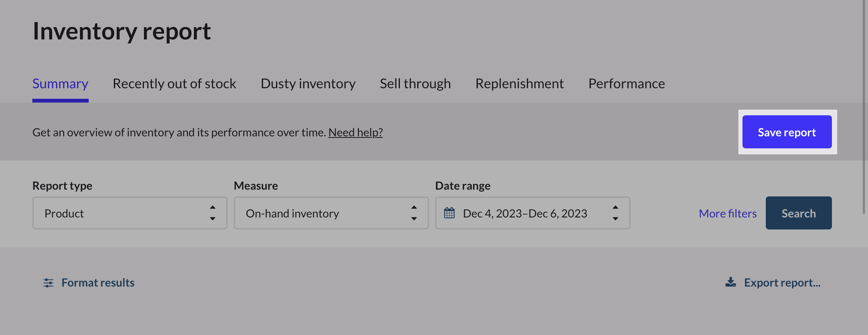Select the Sell through tab

[x=415, y=84]
